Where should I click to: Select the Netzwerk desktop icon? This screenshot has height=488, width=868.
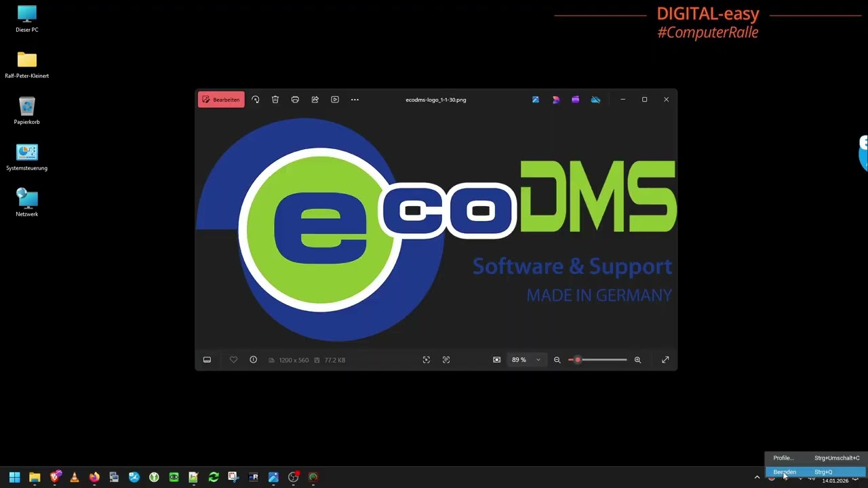(x=27, y=203)
